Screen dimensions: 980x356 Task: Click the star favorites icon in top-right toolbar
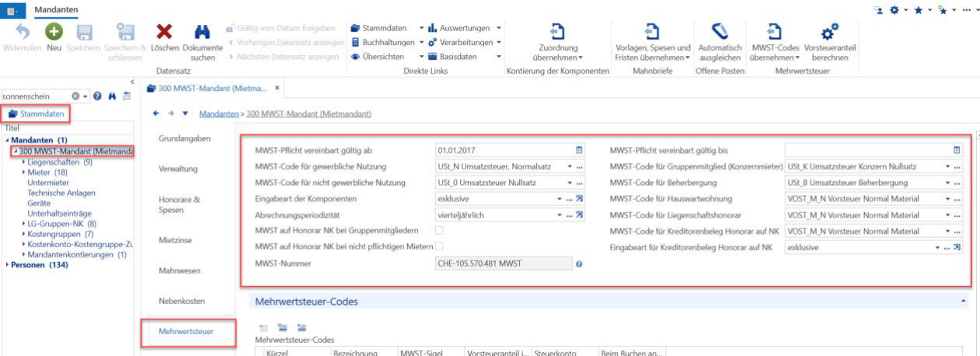tap(917, 9)
